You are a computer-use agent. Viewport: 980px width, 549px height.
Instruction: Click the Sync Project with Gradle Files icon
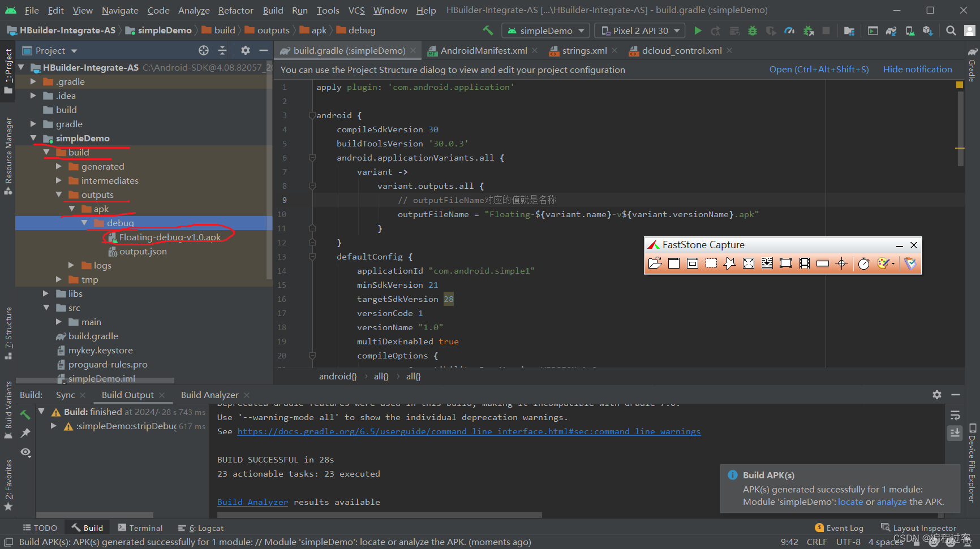(x=891, y=31)
